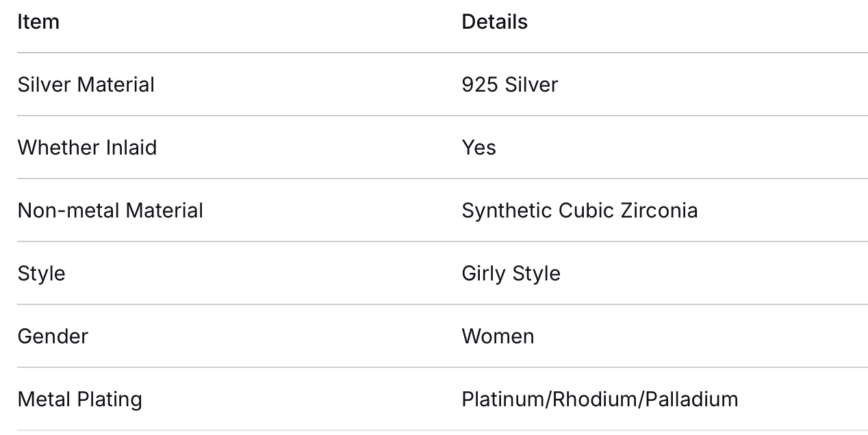Select the Gender row label
The width and height of the screenshot is (868, 435).
tap(53, 337)
